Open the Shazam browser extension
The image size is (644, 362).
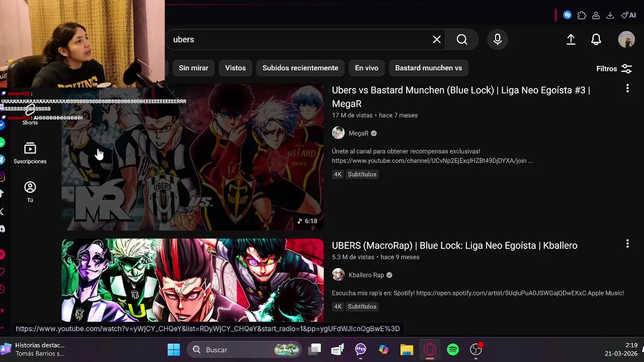coord(568,15)
